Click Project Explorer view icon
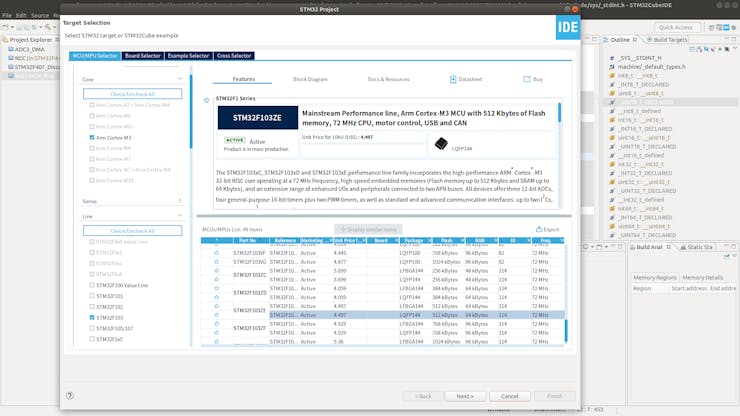This screenshot has height=416, width=740. (6, 40)
